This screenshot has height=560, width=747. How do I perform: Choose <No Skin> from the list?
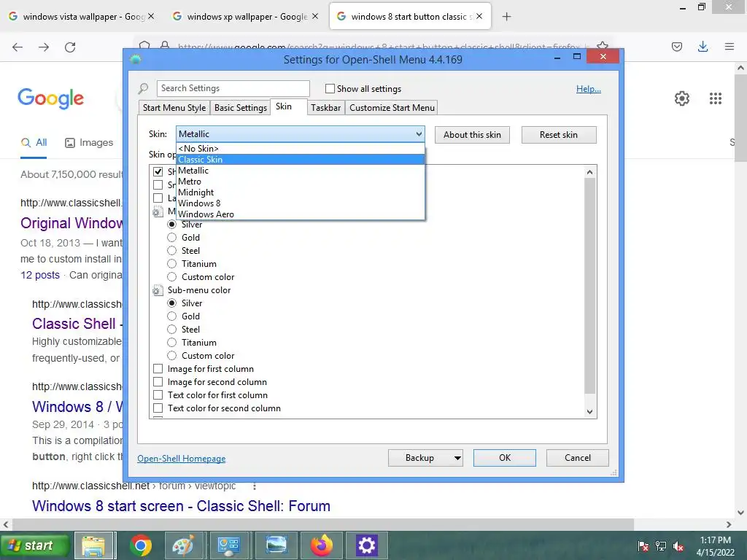[300, 149]
